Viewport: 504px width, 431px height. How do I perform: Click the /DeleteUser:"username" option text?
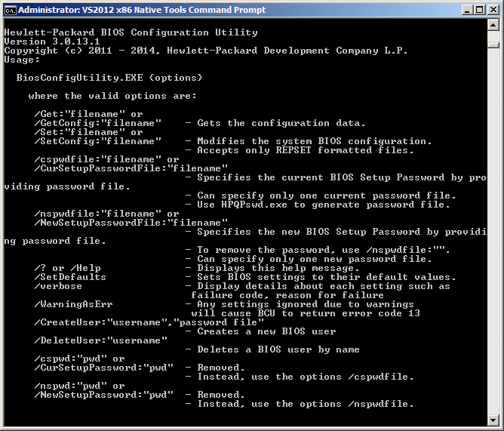[101, 340]
